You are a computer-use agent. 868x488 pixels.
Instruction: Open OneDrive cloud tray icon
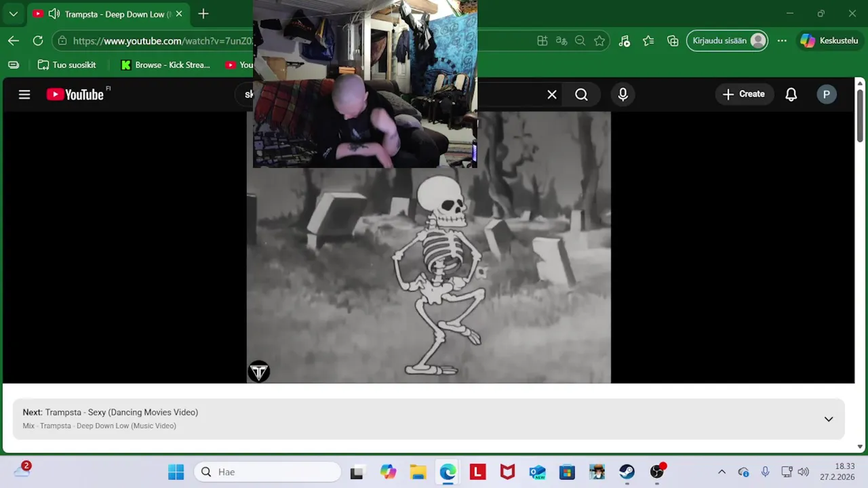click(743, 472)
